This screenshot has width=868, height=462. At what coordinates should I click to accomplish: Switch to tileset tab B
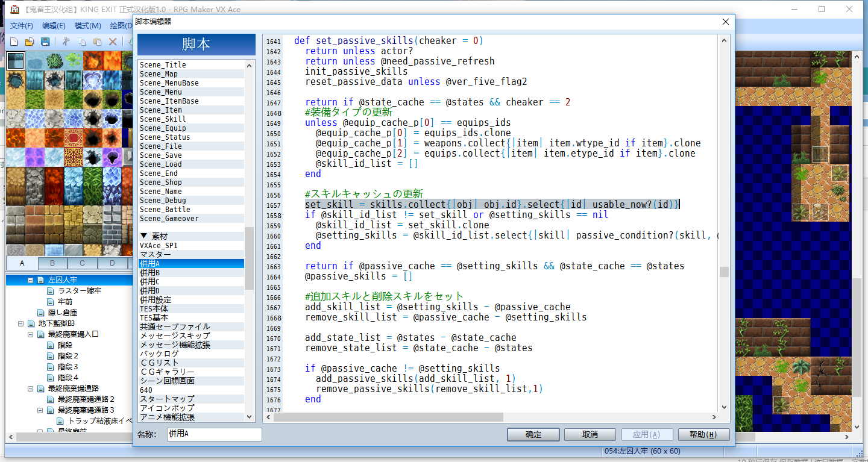(52, 263)
